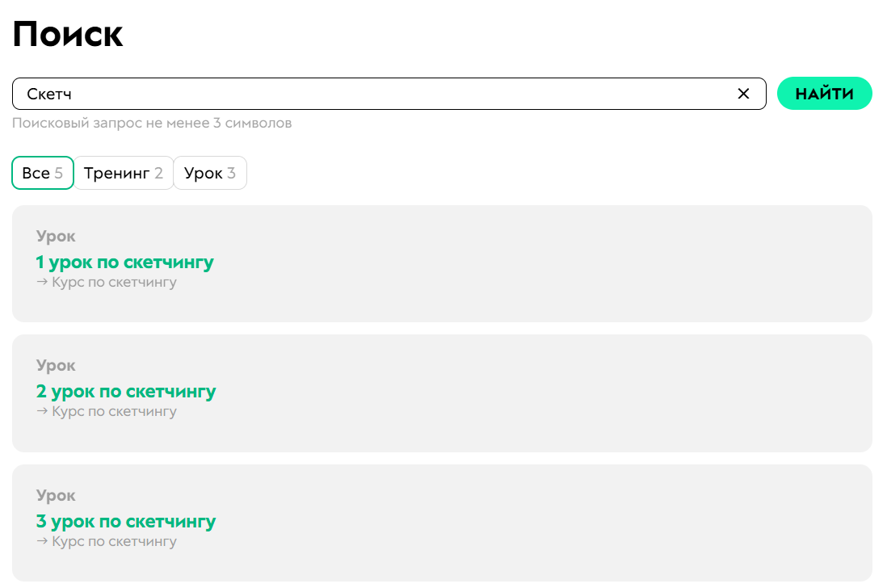Switch to the "Тренинг 2" filter tab
This screenshot has height=588, width=887.
124,173
